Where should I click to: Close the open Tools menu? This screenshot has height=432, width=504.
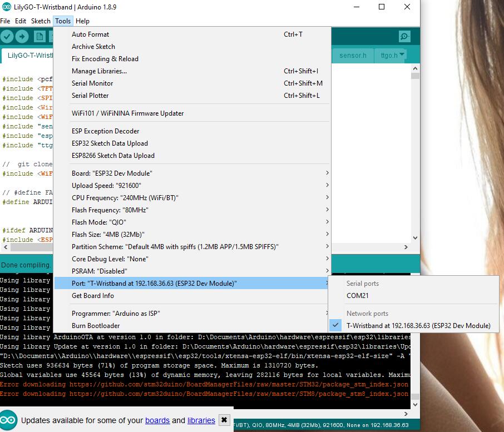pos(63,21)
